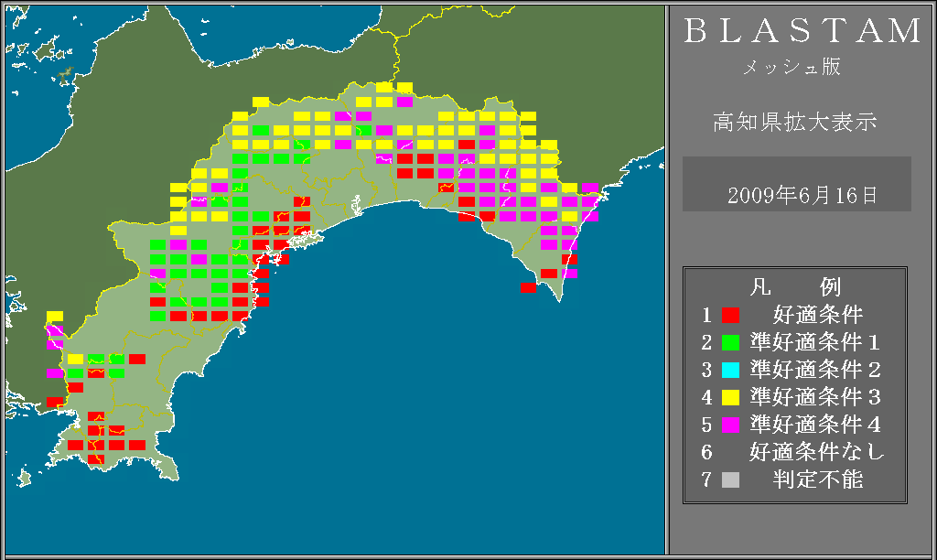The width and height of the screenshot is (937, 560).
Task: Select the 準好適条件1 legend label
Action: [x=815, y=343]
